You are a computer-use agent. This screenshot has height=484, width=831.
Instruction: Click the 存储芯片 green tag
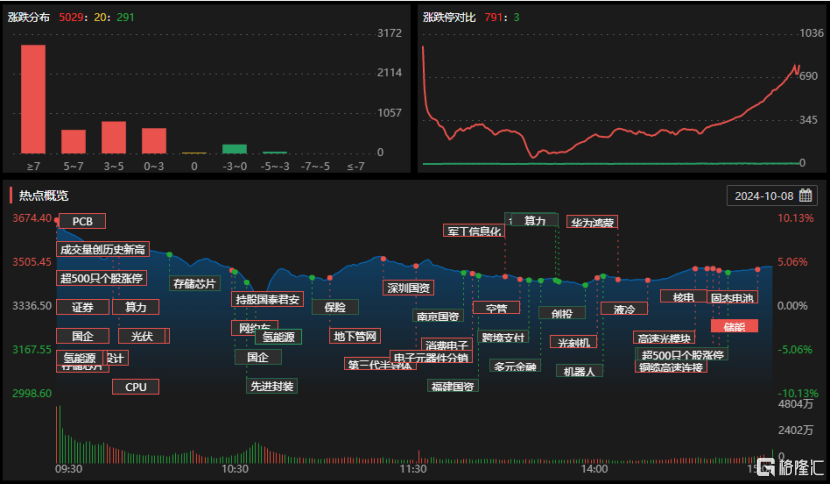[195, 284]
